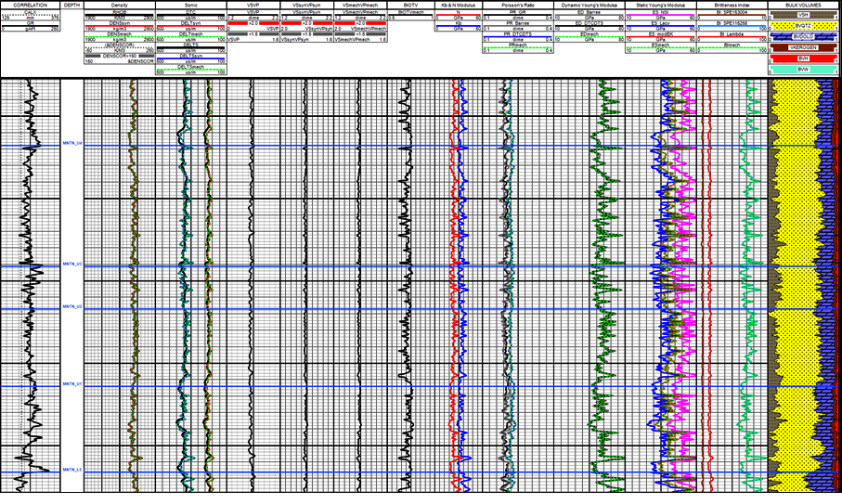Select the CORRELATION track header
The height and width of the screenshot is (504, 842).
click(x=31, y=5)
